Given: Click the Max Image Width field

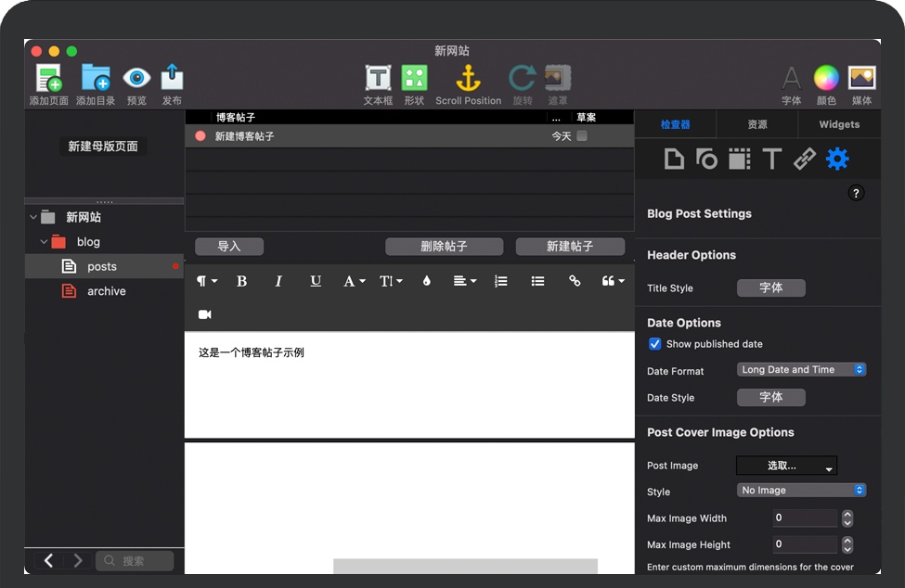Looking at the screenshot, I should tap(804, 518).
